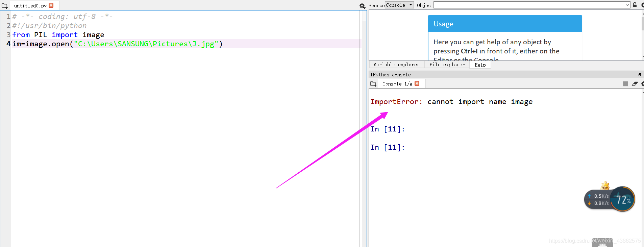Image resolution: width=644 pixels, height=247 pixels.
Task: Click the line number 4 in gutter
Action: [x=8, y=44]
